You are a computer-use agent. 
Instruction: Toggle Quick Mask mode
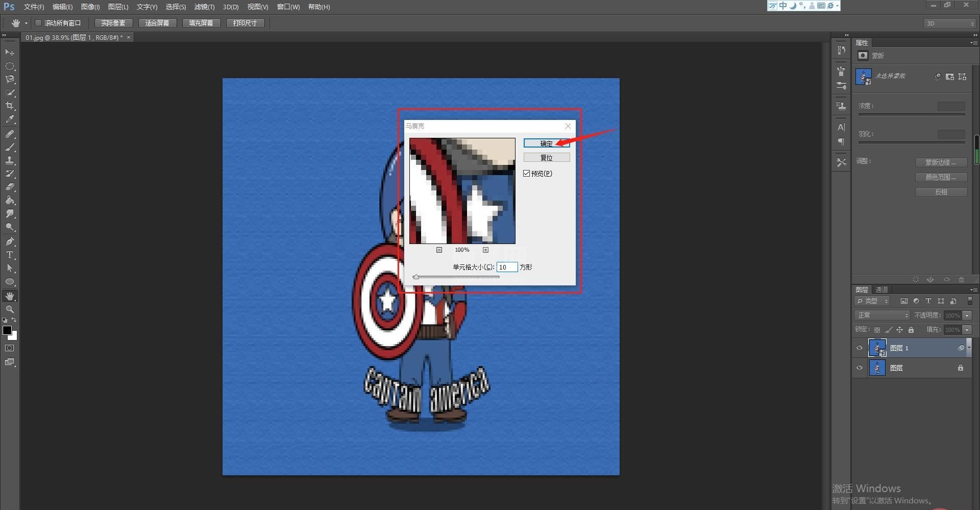(x=10, y=348)
